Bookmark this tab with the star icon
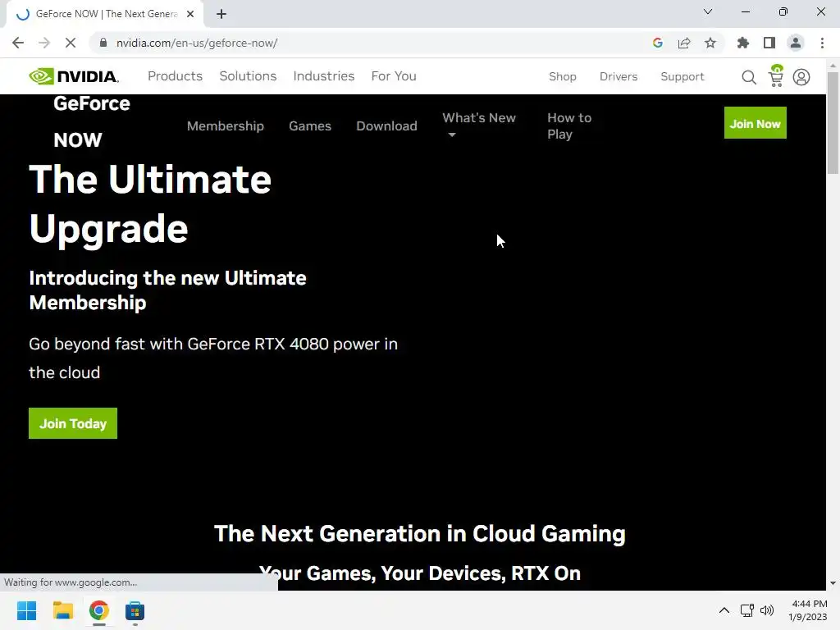The image size is (840, 630). tap(710, 43)
